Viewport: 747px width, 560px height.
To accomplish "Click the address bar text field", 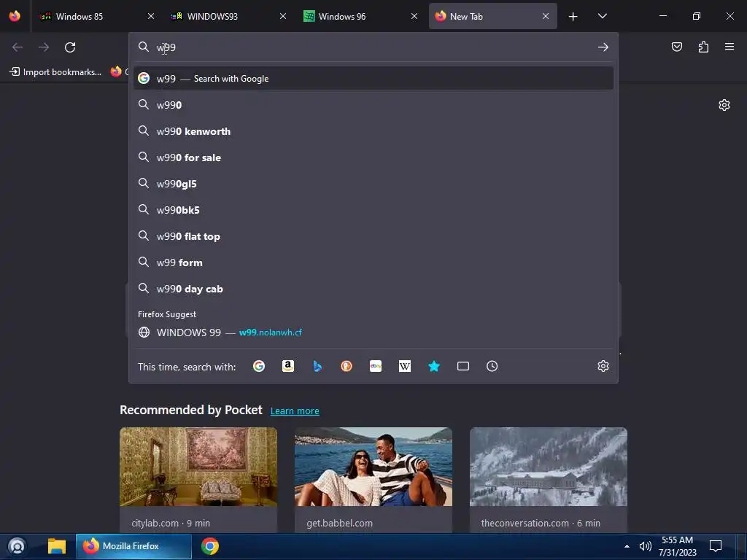I will pyautogui.click(x=373, y=47).
